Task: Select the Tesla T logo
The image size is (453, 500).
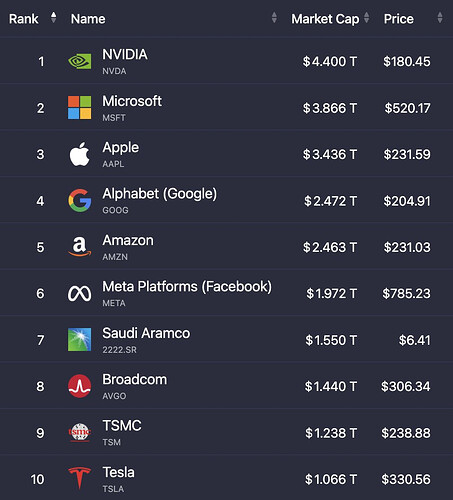Action: (79, 478)
